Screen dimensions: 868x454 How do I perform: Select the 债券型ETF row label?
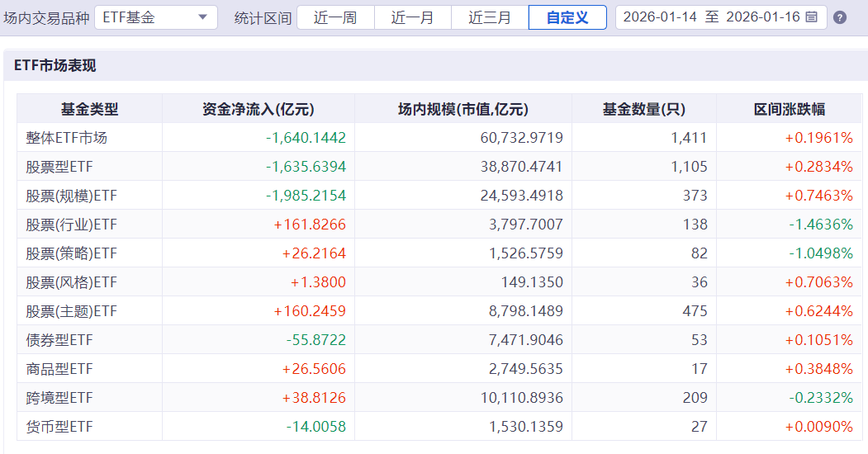(x=59, y=339)
